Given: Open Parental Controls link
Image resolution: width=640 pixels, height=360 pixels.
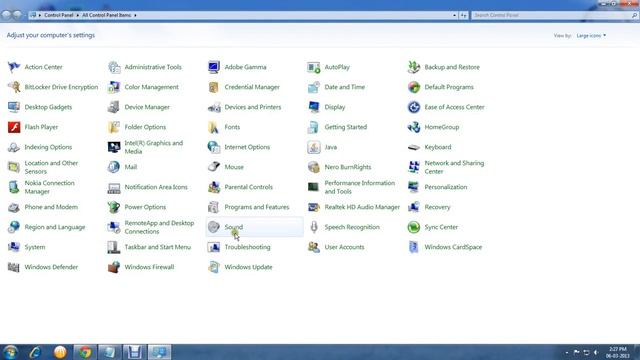Looking at the screenshot, I should pos(249,187).
